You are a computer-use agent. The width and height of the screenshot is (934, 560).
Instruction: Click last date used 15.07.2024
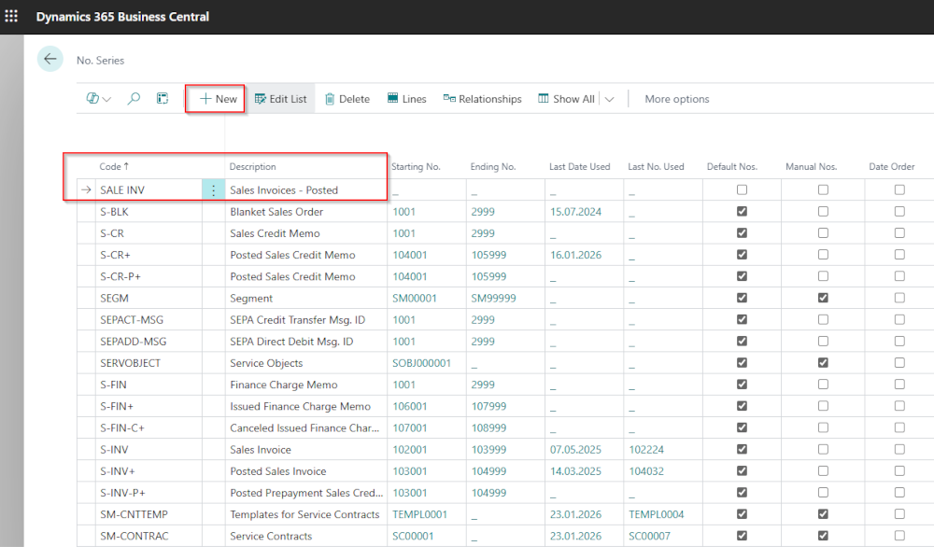[x=575, y=212]
